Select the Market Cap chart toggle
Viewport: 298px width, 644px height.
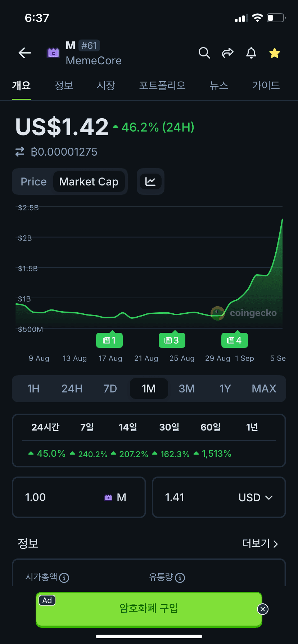89,181
